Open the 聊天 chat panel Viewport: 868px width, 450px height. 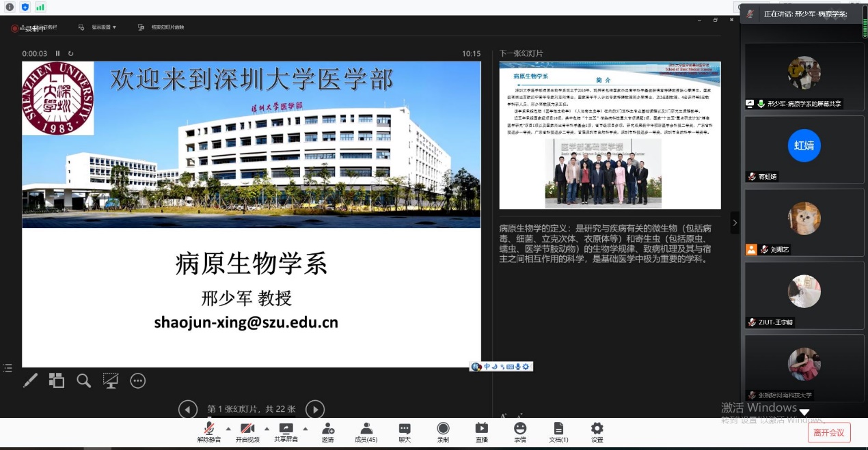tap(405, 432)
